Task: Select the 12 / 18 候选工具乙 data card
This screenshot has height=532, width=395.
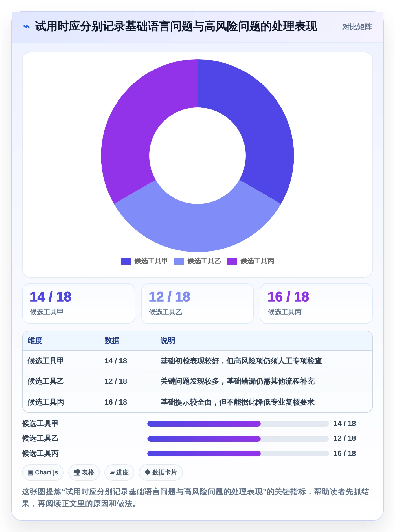Action: click(x=197, y=304)
